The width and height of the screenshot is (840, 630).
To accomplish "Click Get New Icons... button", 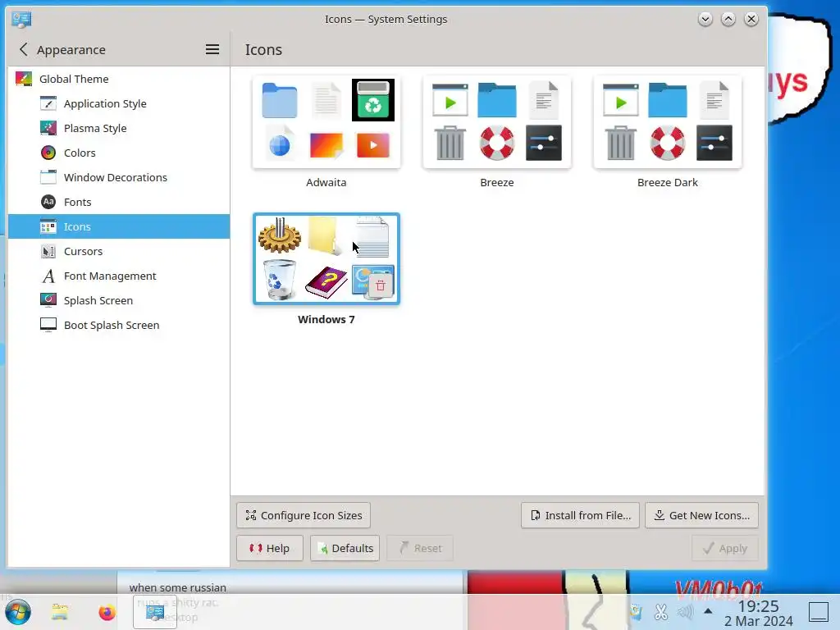I will [x=702, y=515].
